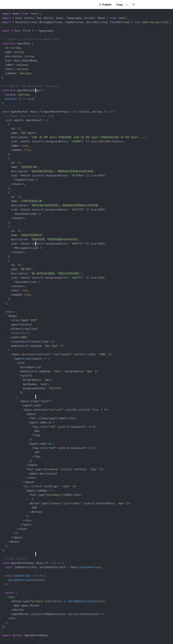Click the <SearchOutlined /> tag in code

click(x=27, y=282)
